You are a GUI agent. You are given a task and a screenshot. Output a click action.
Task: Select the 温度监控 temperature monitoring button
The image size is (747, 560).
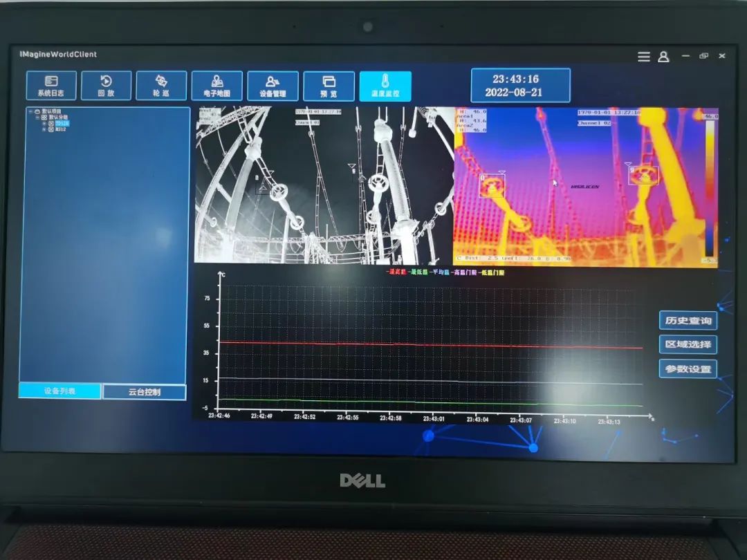coord(385,86)
